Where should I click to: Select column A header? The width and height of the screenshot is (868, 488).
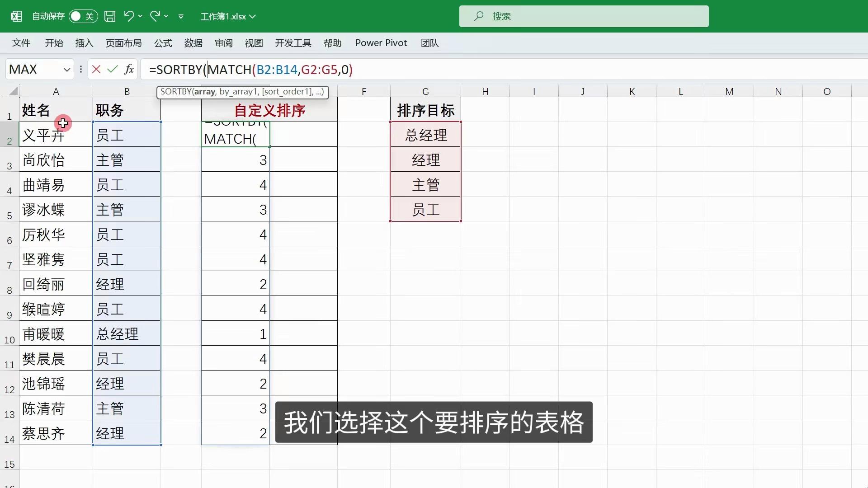pos(56,91)
